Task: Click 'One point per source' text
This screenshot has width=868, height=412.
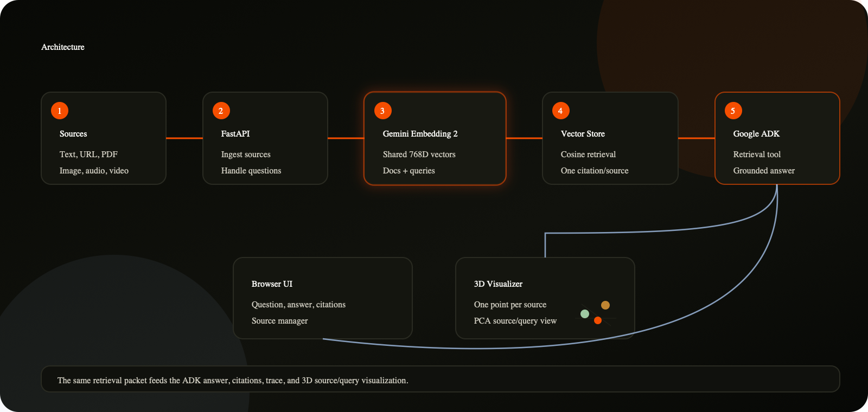Action: click(x=510, y=305)
